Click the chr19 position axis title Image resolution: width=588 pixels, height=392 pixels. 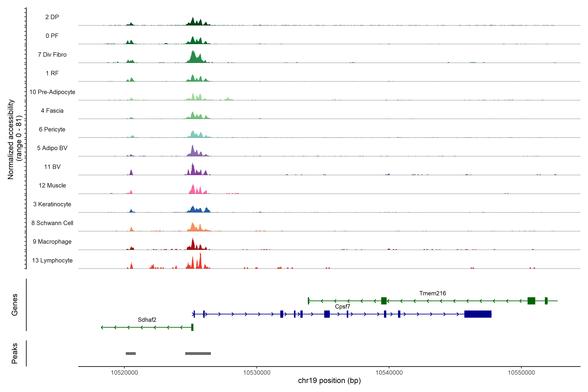click(329, 381)
